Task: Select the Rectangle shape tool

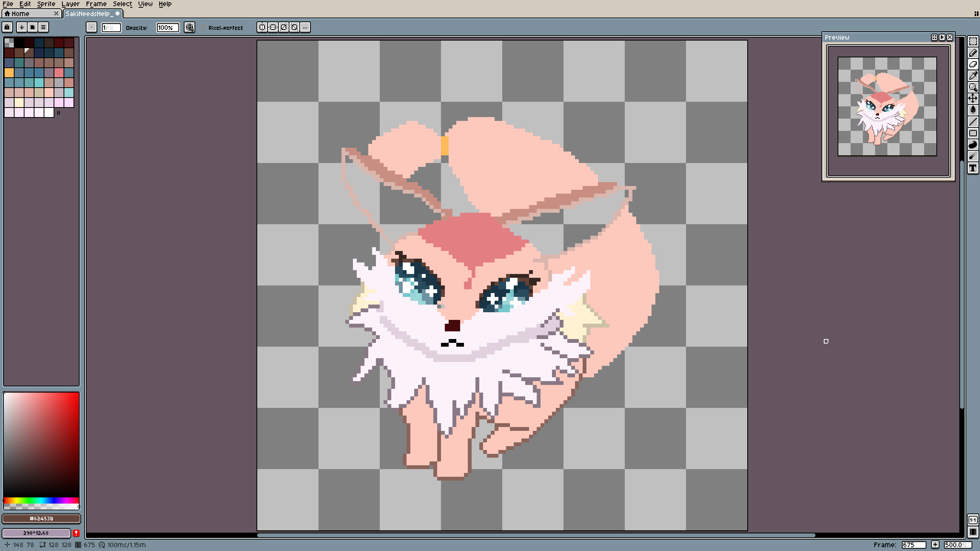Action: point(973,133)
